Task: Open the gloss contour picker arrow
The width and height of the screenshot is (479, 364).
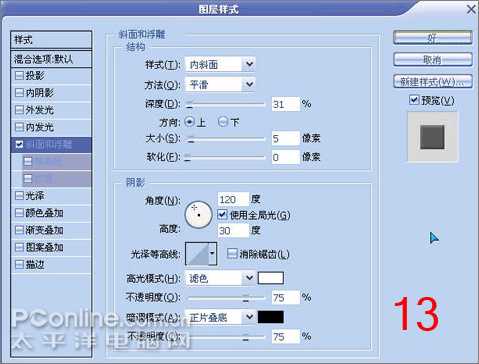Action: coord(212,254)
